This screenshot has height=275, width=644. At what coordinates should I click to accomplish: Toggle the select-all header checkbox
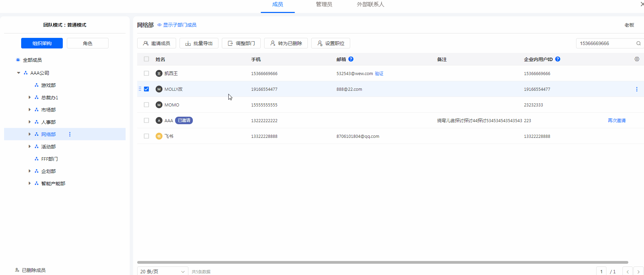coord(146,59)
